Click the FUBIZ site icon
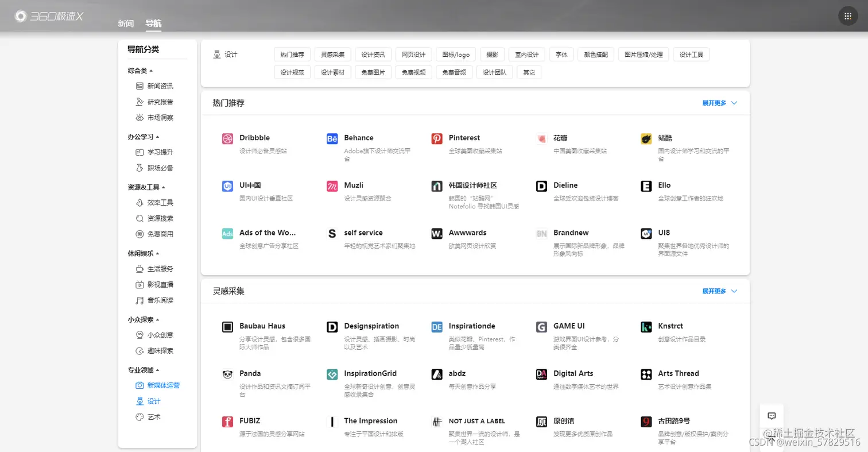 (x=227, y=422)
